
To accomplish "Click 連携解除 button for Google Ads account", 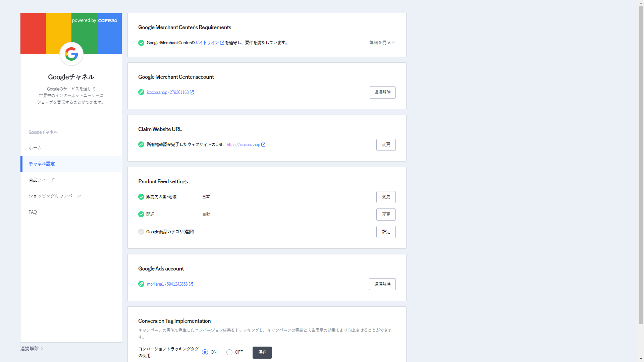I will (382, 284).
